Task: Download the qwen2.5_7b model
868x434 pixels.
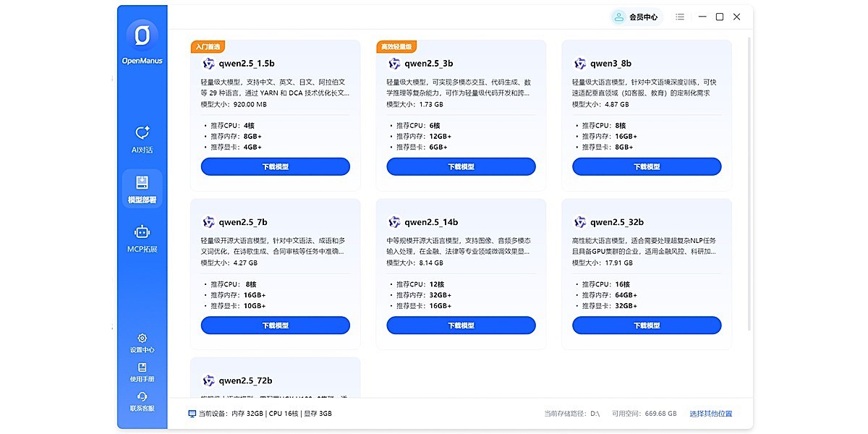Action: pyautogui.click(x=275, y=325)
